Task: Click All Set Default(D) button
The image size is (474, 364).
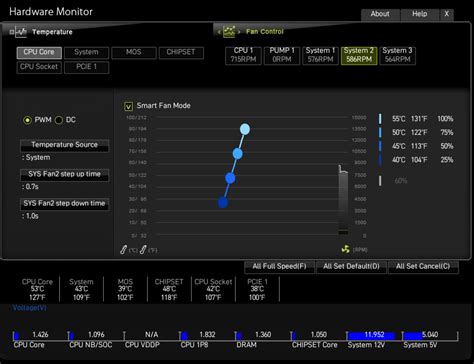Action: pyautogui.click(x=351, y=267)
